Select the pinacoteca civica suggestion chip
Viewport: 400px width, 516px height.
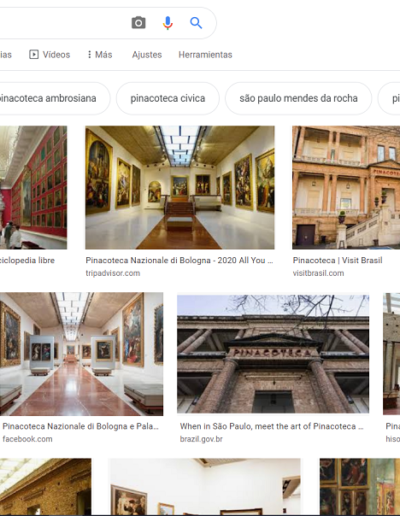168,98
